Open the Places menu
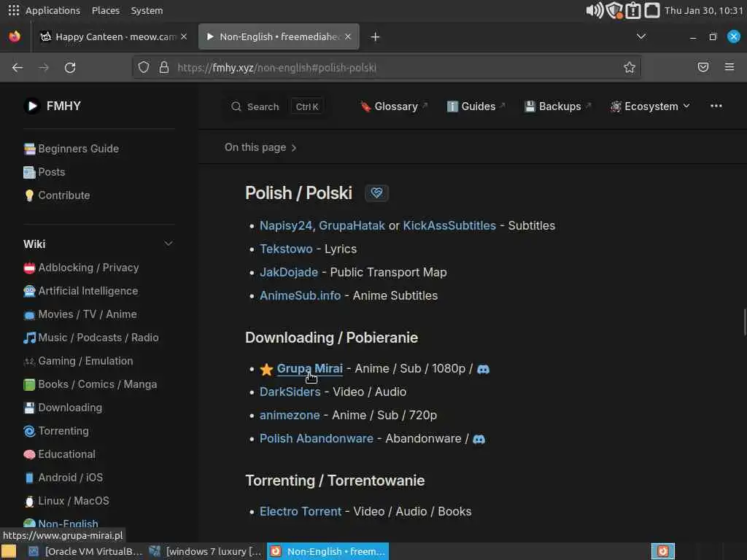The image size is (747, 560). [x=106, y=10]
